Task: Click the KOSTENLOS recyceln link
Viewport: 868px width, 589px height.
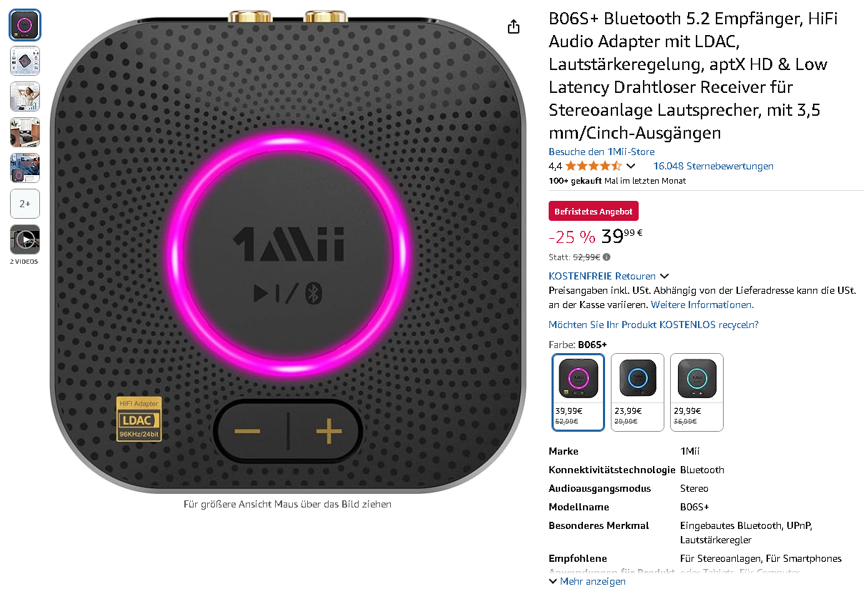Action: coord(654,325)
